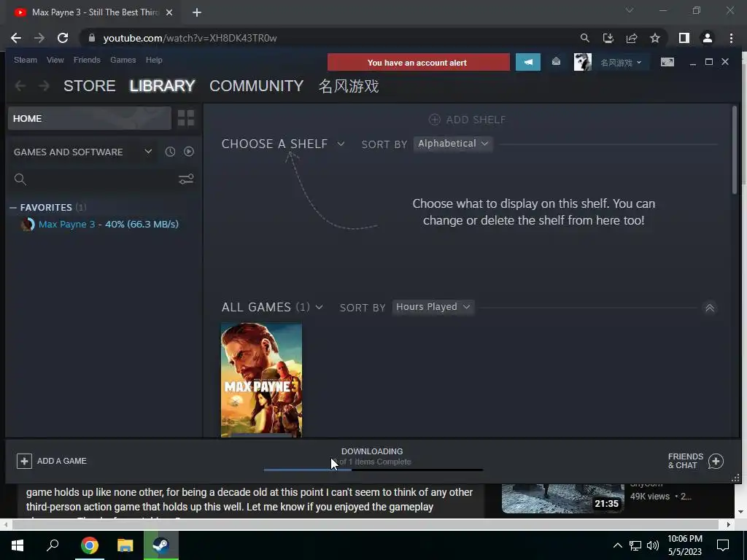Open the Games menu
This screenshot has width=747, height=560.
[x=123, y=60]
